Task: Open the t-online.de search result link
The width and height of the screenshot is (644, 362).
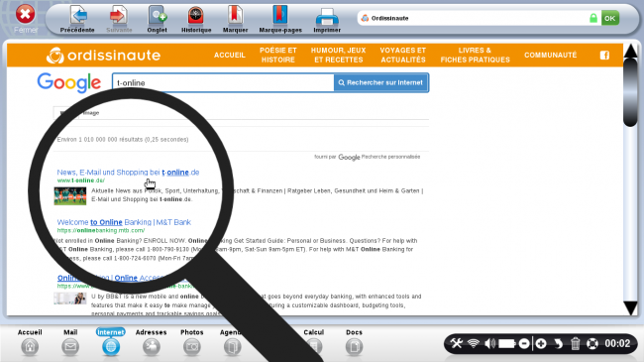Action: 128,173
